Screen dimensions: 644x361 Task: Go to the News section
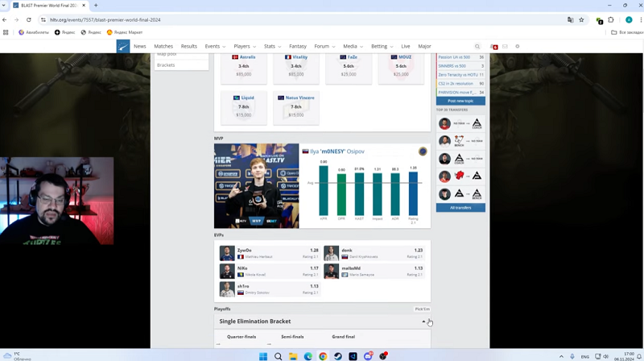pos(139,47)
